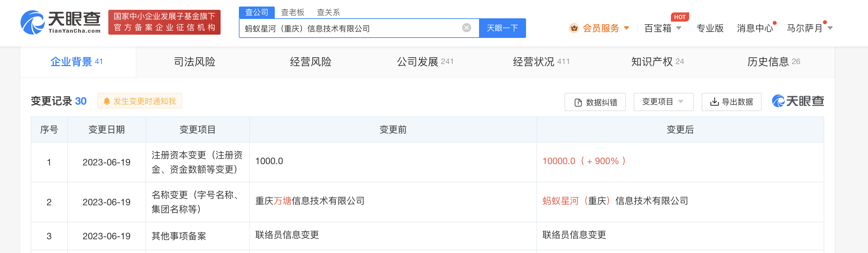The image size is (868, 253).
Task: Click the 天眼一下 search button
Action: [x=502, y=28]
